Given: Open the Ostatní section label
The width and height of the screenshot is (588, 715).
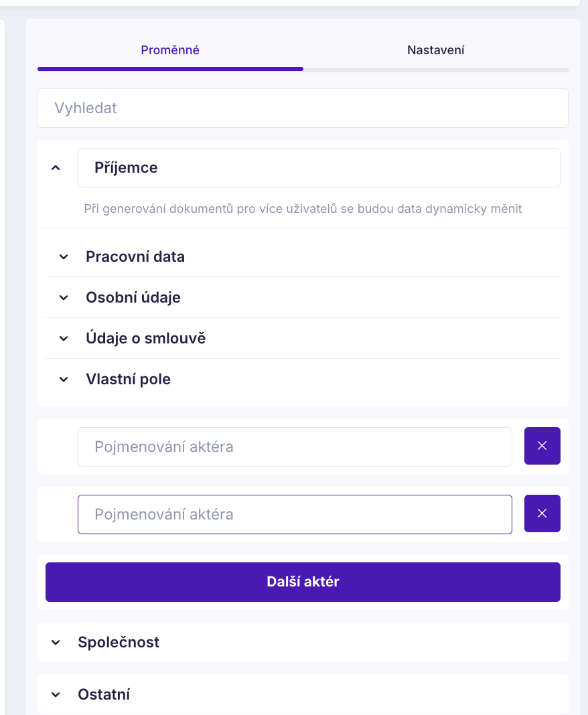Looking at the screenshot, I should [x=104, y=694].
